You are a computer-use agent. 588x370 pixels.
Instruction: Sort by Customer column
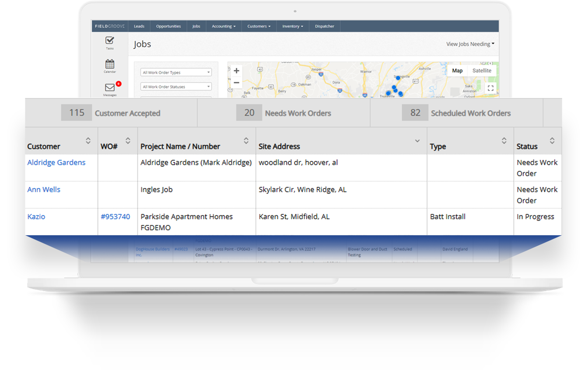(x=88, y=140)
